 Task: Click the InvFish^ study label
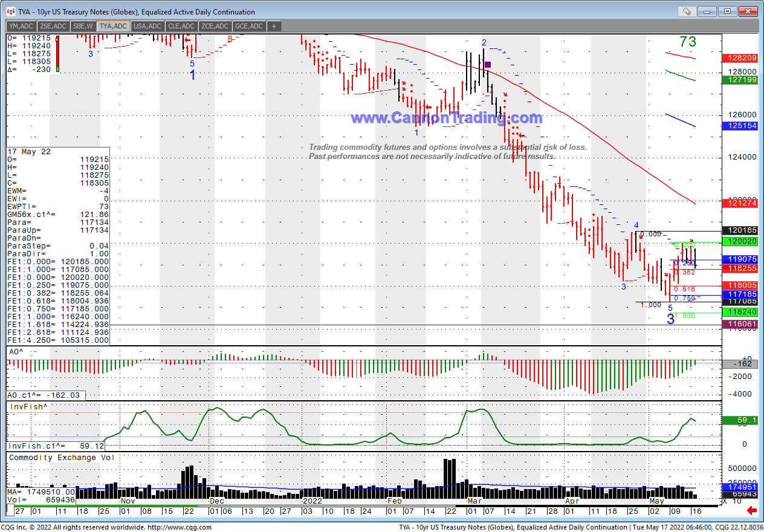click(x=27, y=407)
